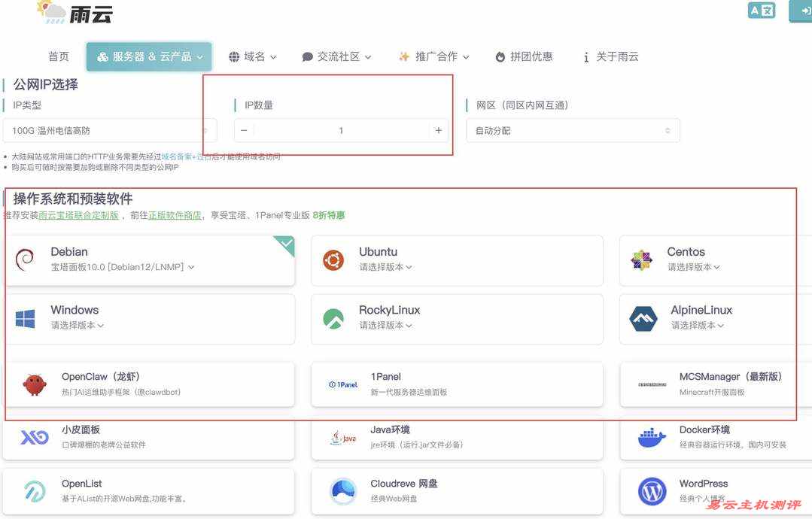Click the WordPress W logo icon
The height and width of the screenshot is (519, 812).
(x=652, y=491)
